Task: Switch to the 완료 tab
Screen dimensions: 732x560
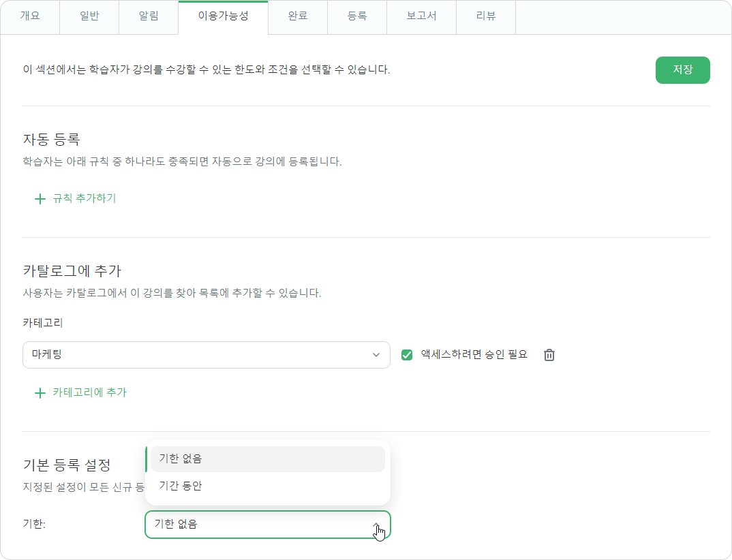Action: pos(298,17)
